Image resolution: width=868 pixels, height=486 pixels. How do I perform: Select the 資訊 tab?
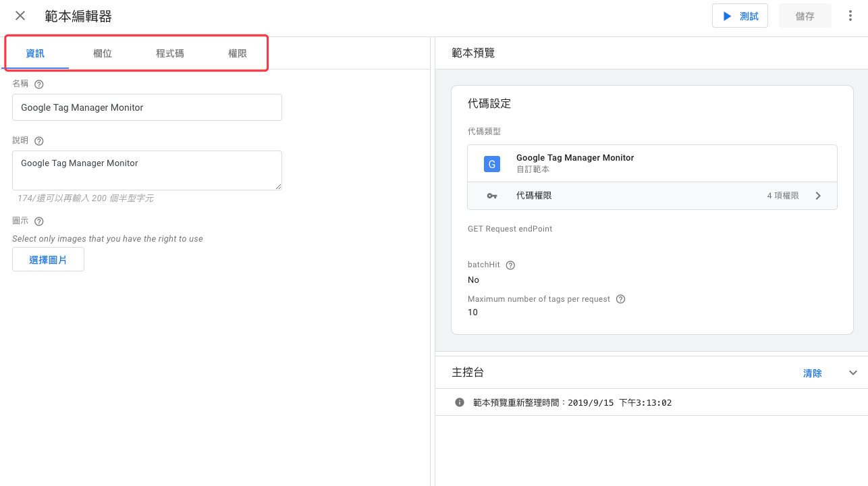point(36,53)
